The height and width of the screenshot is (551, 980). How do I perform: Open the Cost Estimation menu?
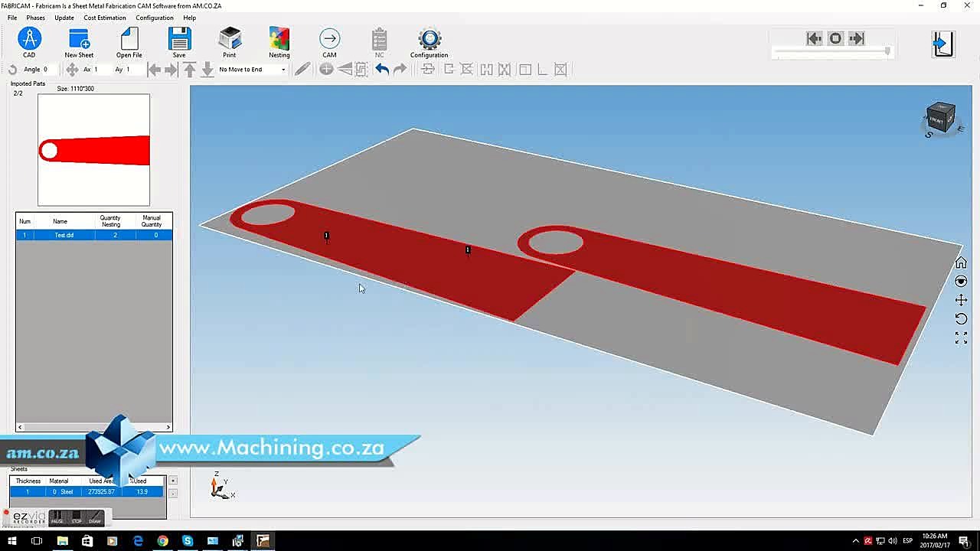[105, 18]
